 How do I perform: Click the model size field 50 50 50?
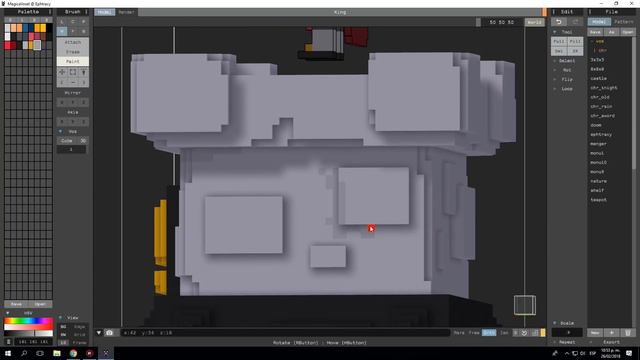502,22
